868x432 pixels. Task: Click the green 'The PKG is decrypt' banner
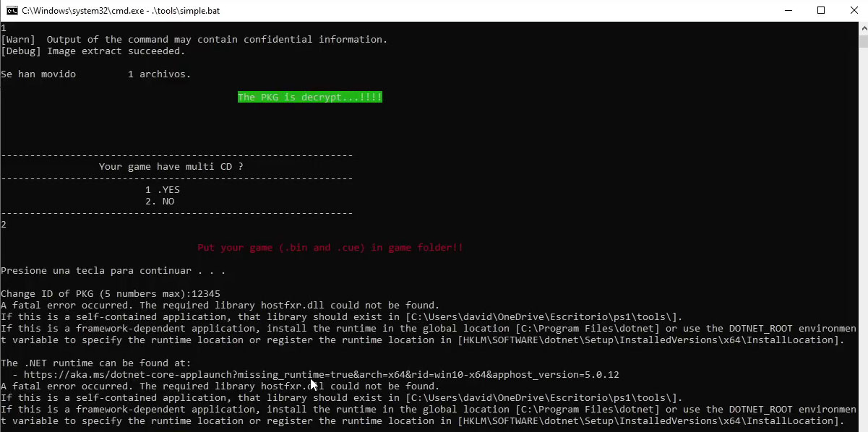point(310,97)
